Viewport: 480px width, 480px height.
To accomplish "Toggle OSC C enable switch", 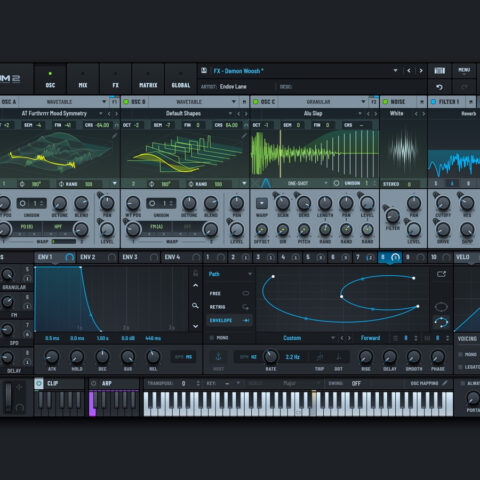I will coord(256,102).
